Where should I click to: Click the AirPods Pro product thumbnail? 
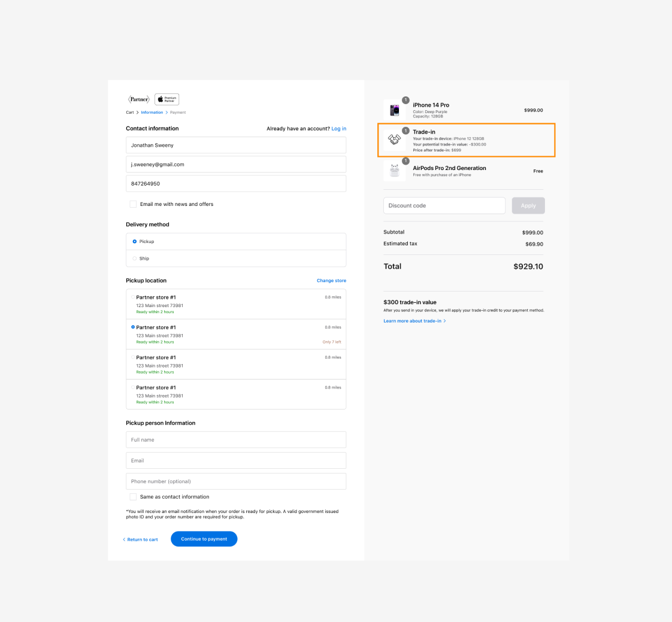pyautogui.click(x=394, y=171)
